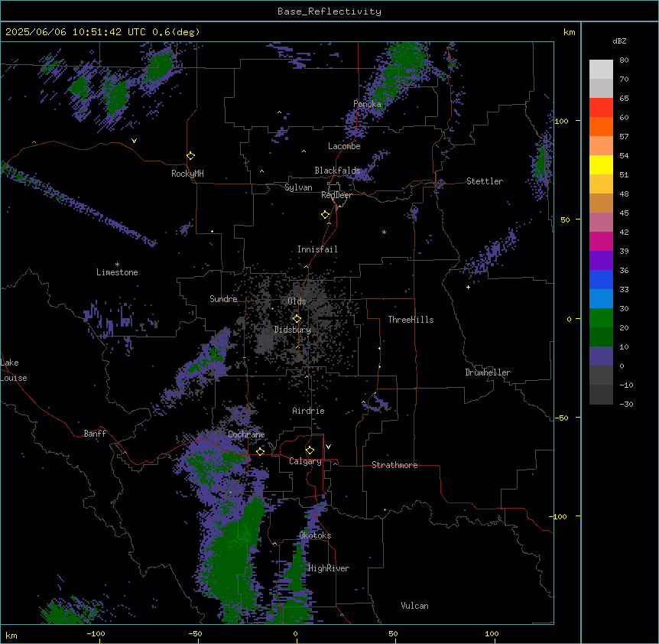This screenshot has width=659, height=644.
Task: Select the ThreeHills label
Action: coord(411,320)
